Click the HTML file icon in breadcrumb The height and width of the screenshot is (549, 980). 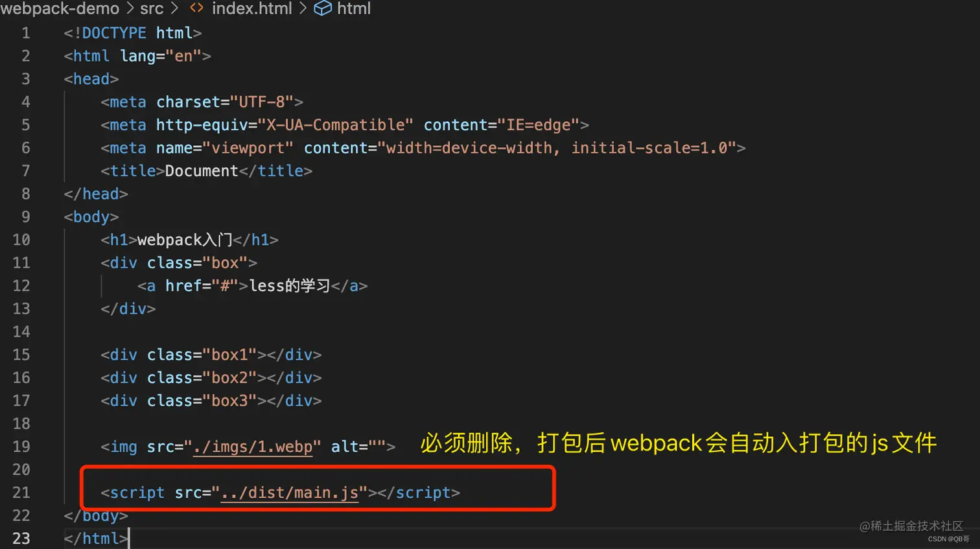[196, 8]
